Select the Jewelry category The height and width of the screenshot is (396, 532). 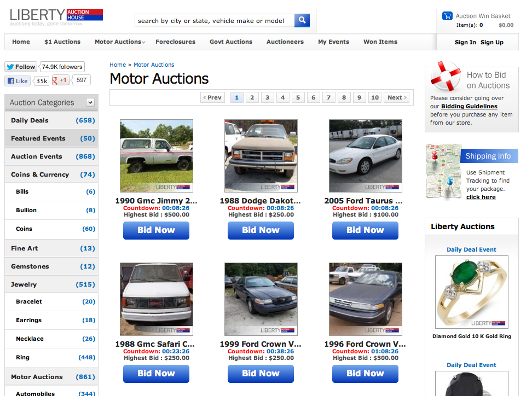51,284
